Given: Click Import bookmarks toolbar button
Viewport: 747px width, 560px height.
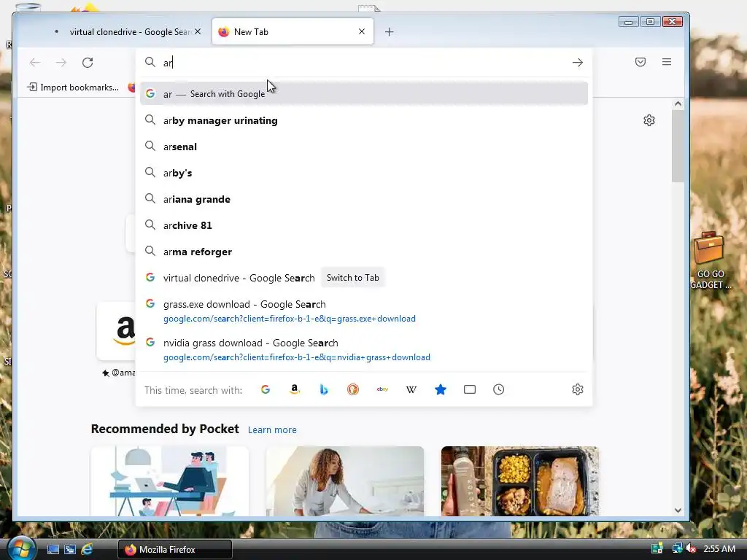Looking at the screenshot, I should (73, 87).
